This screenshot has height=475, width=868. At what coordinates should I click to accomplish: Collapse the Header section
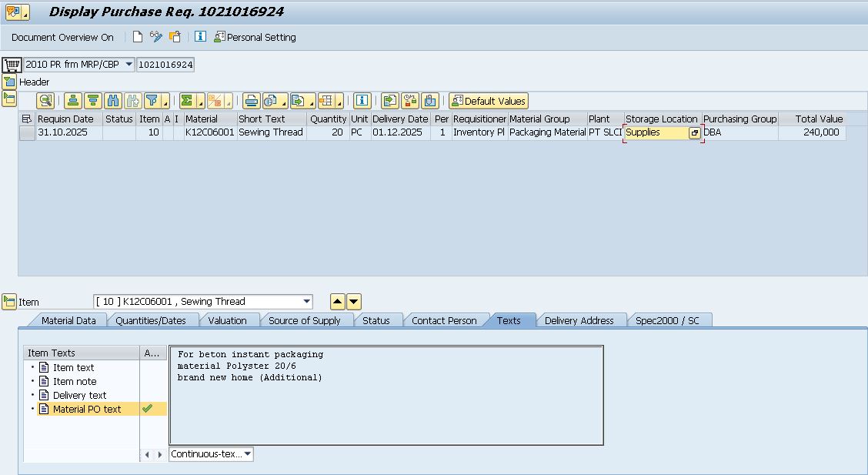tap(9, 82)
